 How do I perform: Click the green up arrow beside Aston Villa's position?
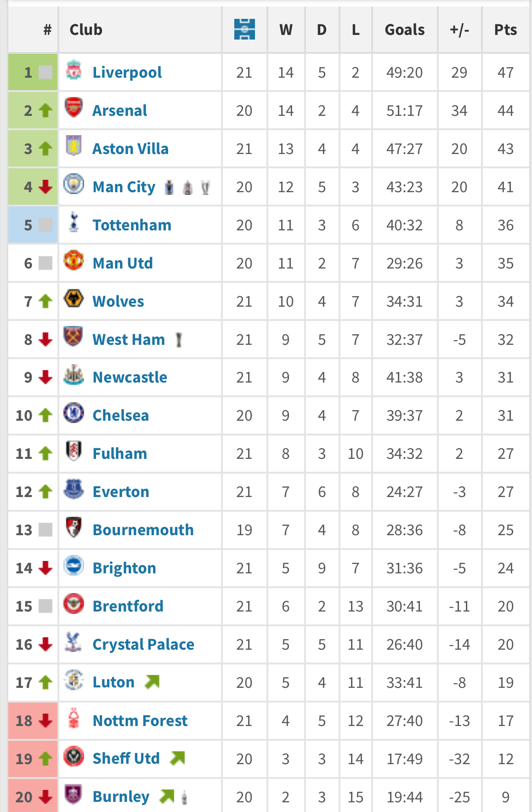pyautogui.click(x=45, y=149)
